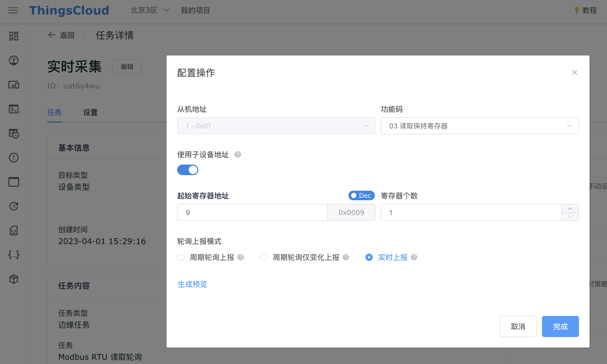This screenshot has width=607, height=364.
Task: Click the lightbulb tutorial icon
Action: pyautogui.click(x=577, y=10)
